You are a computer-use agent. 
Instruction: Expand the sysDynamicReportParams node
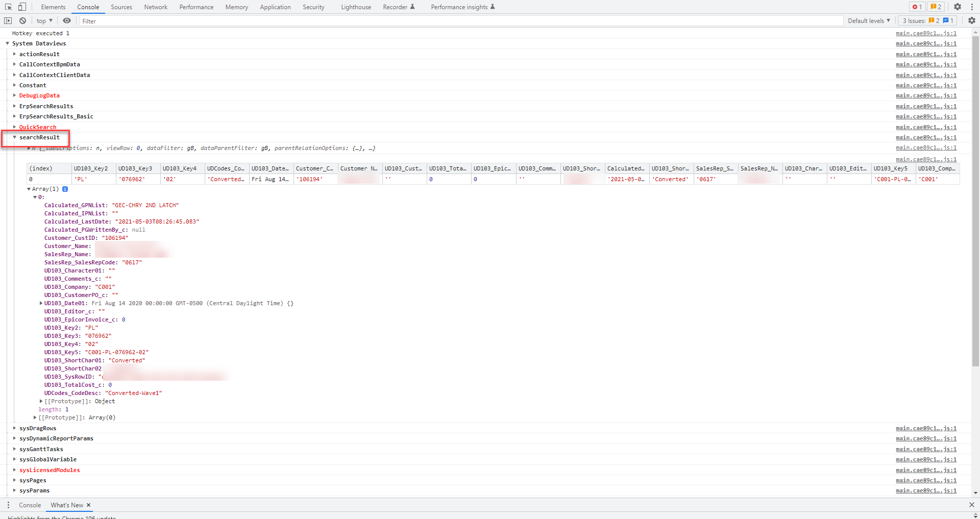[15, 439]
